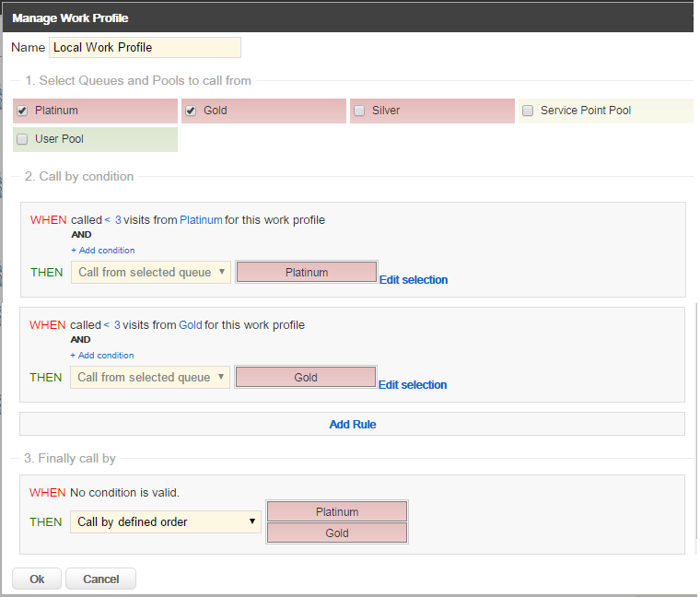The height and width of the screenshot is (597, 700).
Task: Click the Name input field
Action: coord(145,47)
